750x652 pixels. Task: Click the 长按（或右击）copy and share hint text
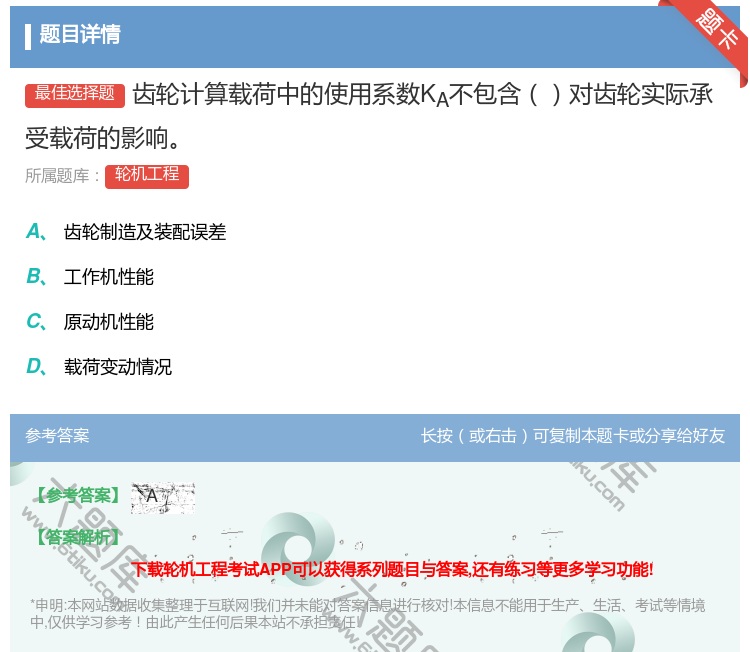pos(573,436)
